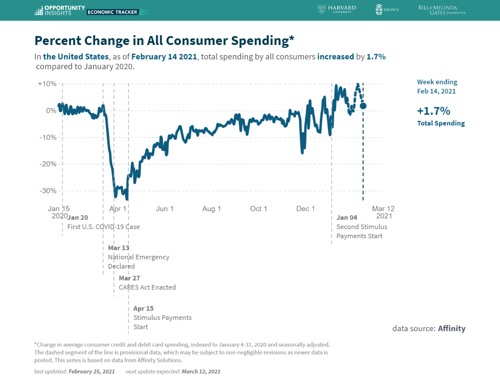Click the Affinity data source label
Viewport: 500px width, 390px height.
click(451, 328)
